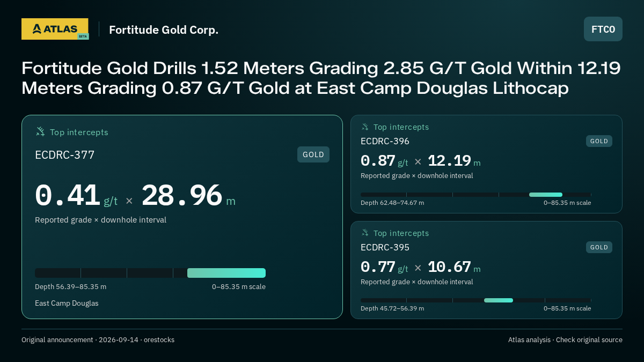This screenshot has width=644, height=362.
Task: Click the Fortitude Gold Corp. company name
Action: click(x=164, y=29)
